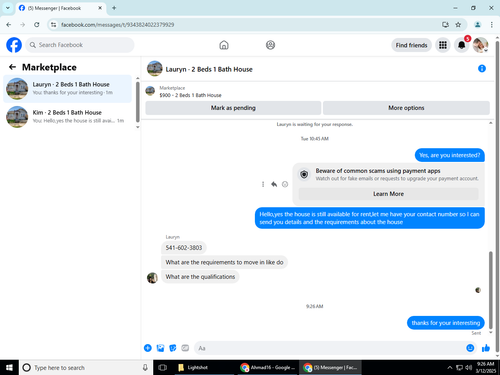Open the Lauryn - 2 Beds 1 Bath House chat

coord(67,89)
